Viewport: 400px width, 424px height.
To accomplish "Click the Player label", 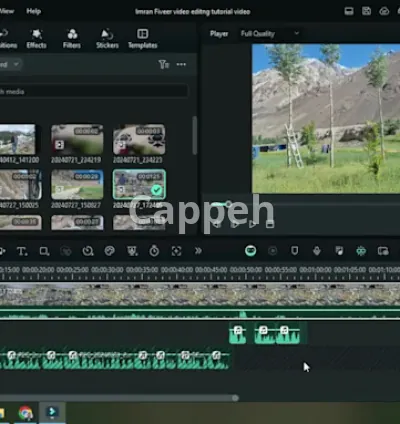I will pos(219,33).
